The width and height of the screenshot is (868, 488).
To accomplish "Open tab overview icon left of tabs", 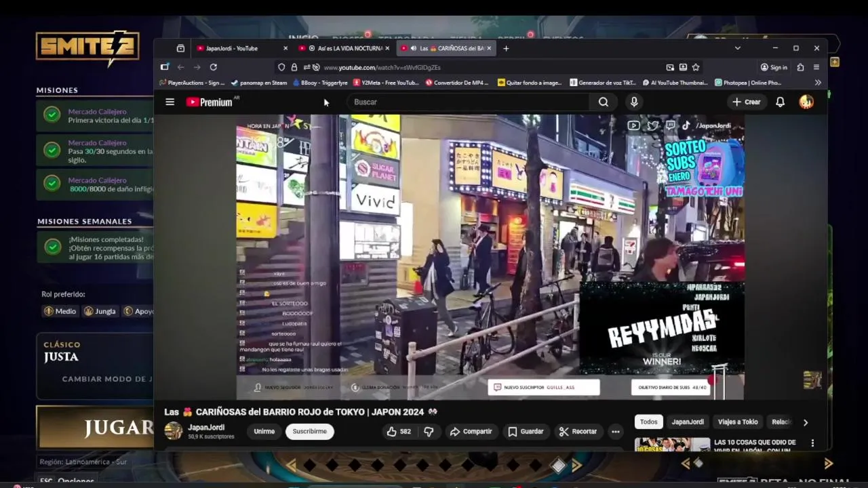I will click(x=180, y=48).
